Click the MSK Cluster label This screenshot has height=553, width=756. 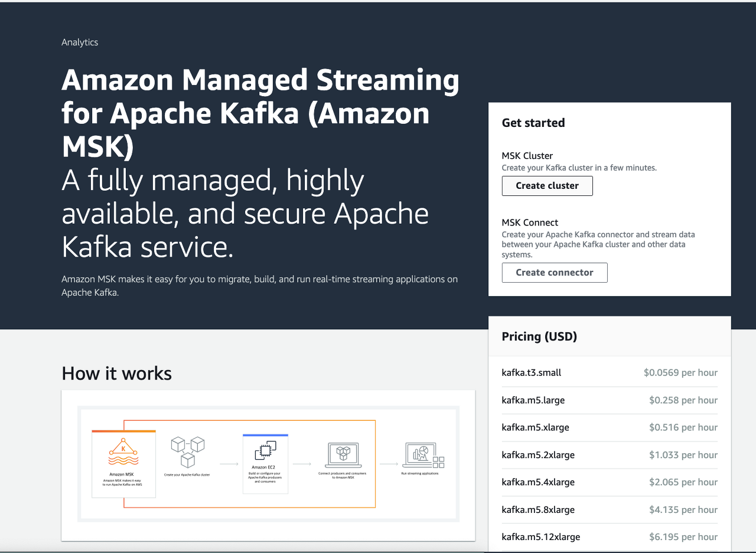527,156
